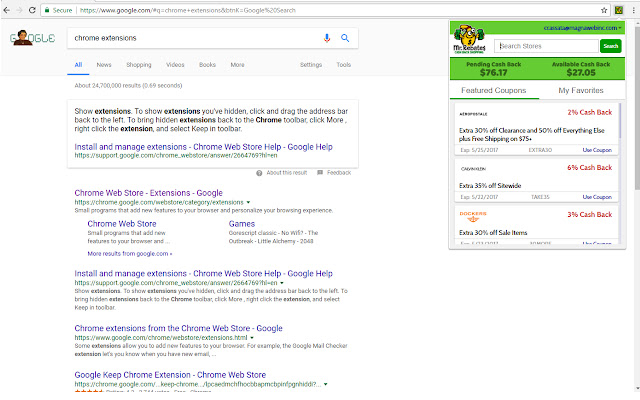Open search Tools
The height and width of the screenshot is (400, 640).
click(x=344, y=64)
